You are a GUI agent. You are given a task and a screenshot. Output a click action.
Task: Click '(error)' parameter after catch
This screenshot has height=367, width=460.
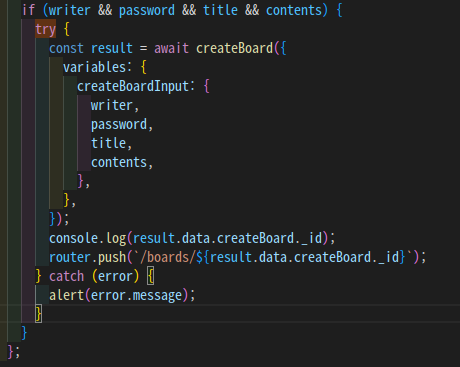[x=115, y=276]
